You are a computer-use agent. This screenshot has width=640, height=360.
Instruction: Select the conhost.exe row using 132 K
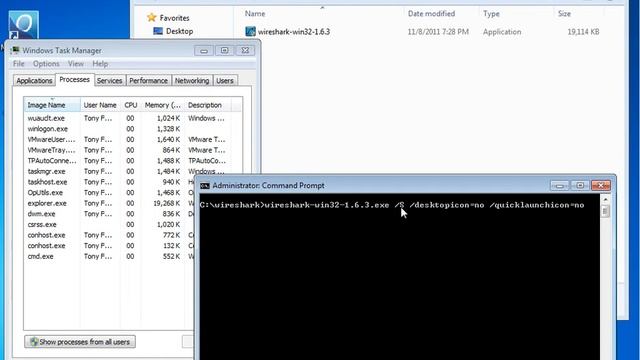point(109,245)
